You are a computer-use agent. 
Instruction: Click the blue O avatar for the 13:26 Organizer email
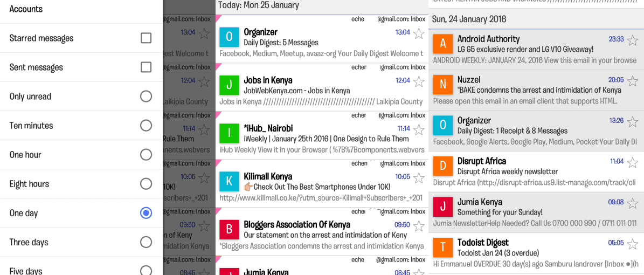coord(443,126)
